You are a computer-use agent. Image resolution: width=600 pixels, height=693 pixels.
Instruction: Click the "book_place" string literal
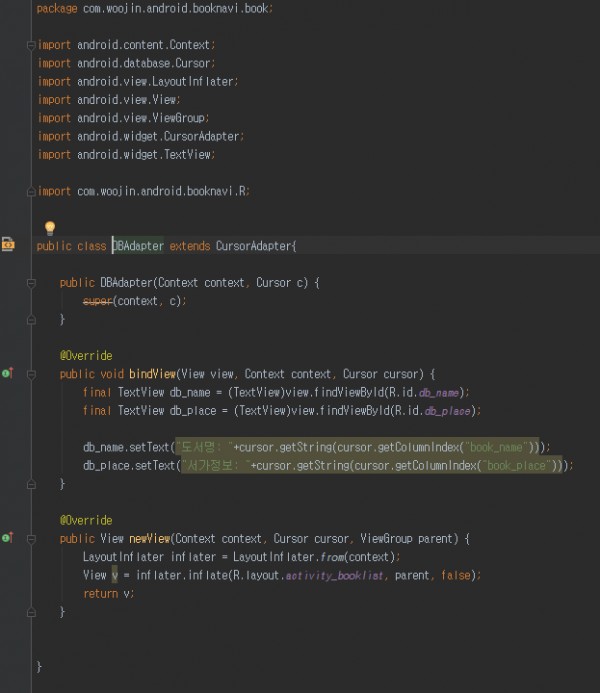(x=516, y=465)
